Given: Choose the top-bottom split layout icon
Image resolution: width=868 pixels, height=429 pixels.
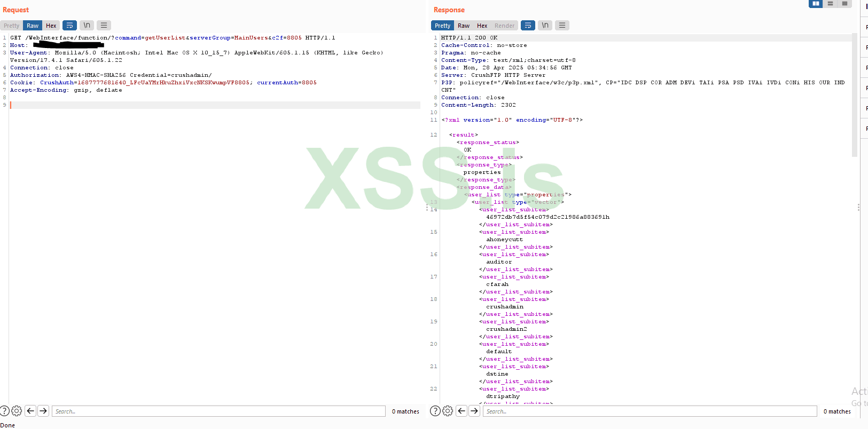Looking at the screenshot, I should click(830, 4).
